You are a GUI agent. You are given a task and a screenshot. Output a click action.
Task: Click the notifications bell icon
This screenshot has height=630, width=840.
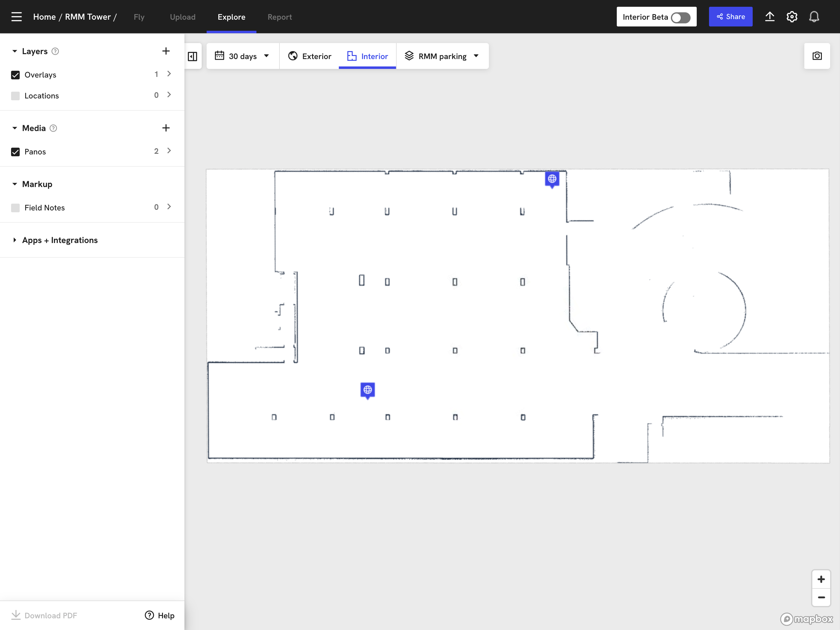coord(814,16)
